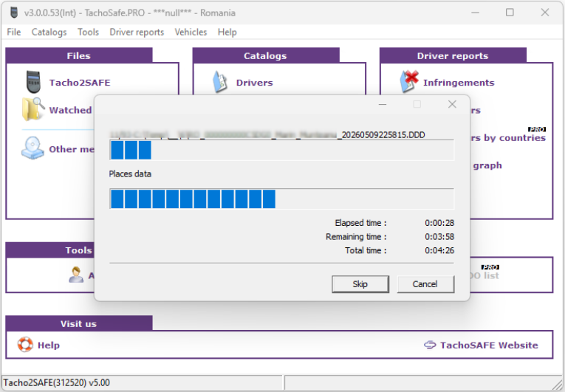Open the Catalogs menu
Viewport: 565px width, 392px height.
coord(49,32)
